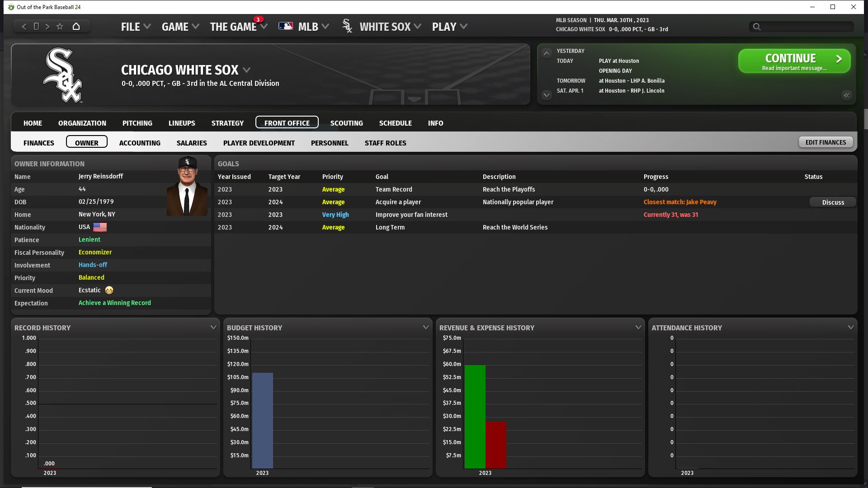Switch to the Salaries subtab
Screen dimensions: 868x488
click(x=192, y=143)
